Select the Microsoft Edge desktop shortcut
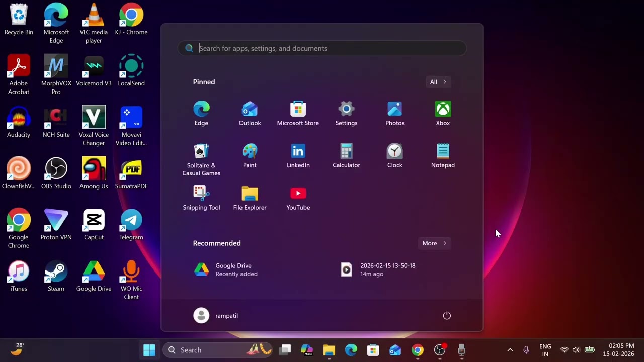Screen dimensions: 644x362 point(56,24)
